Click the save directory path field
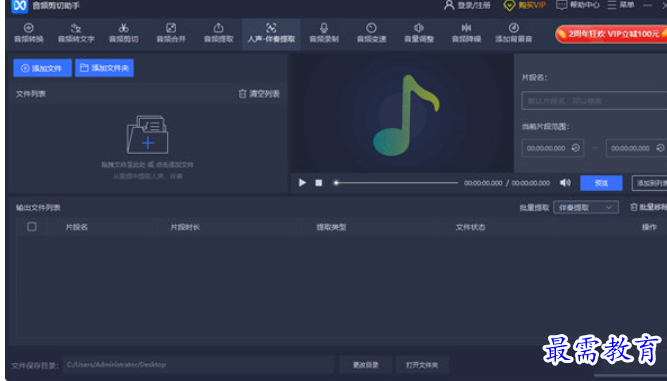 (199, 365)
